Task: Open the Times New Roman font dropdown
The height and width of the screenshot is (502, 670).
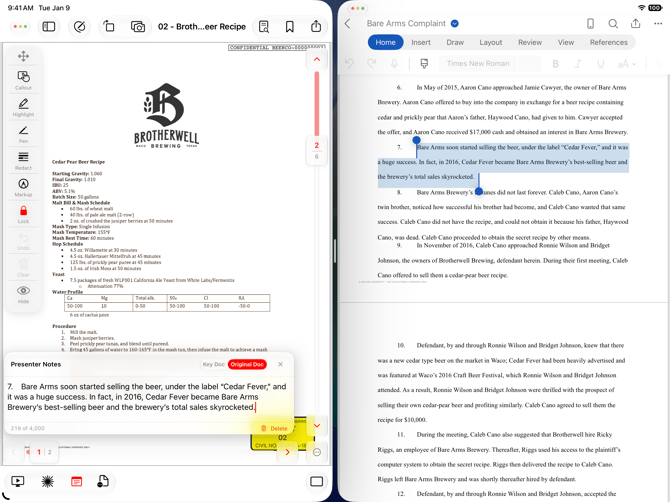Action: (x=478, y=64)
